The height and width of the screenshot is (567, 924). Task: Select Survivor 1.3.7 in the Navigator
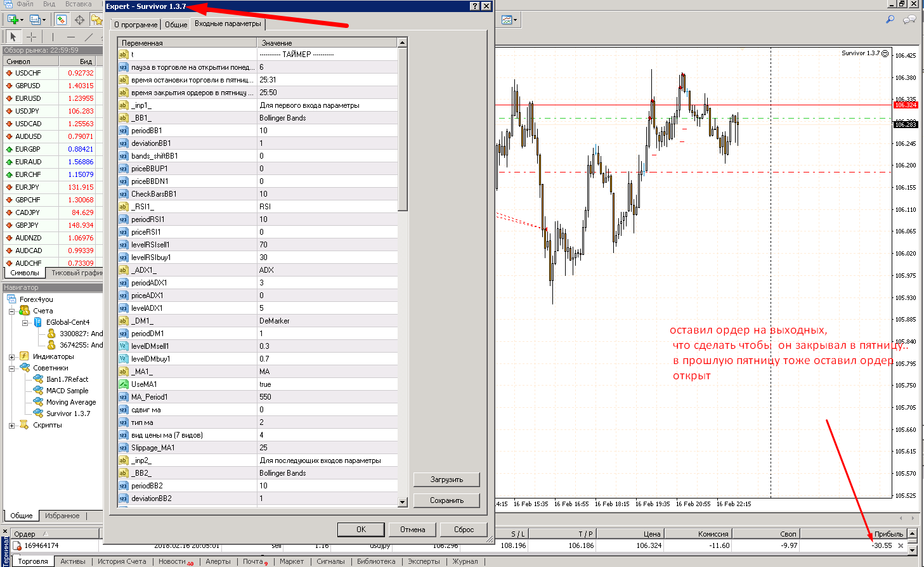tap(68, 414)
